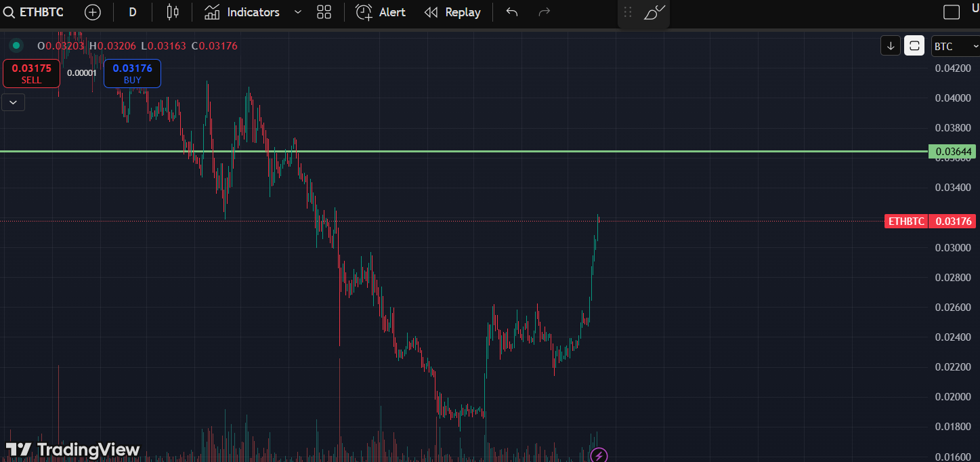Image resolution: width=980 pixels, height=462 pixels.
Task: Click the 0.04200 price axis label
Action: click(953, 68)
